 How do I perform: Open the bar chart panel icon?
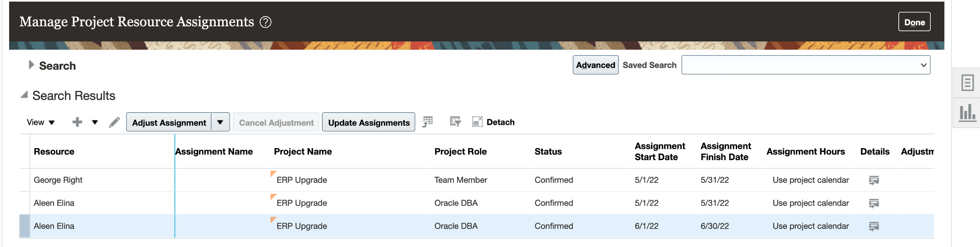967,113
